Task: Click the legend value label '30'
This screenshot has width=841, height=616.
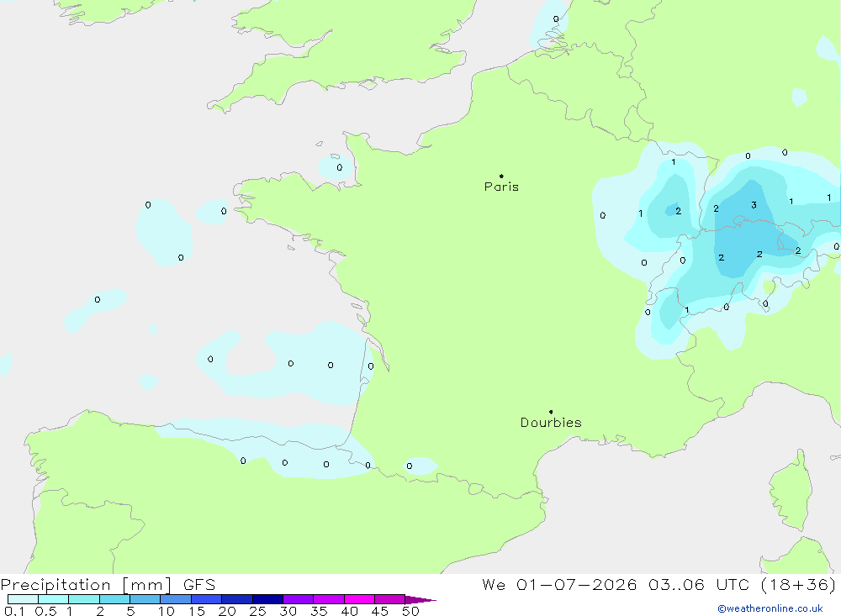Action: pos(288,611)
